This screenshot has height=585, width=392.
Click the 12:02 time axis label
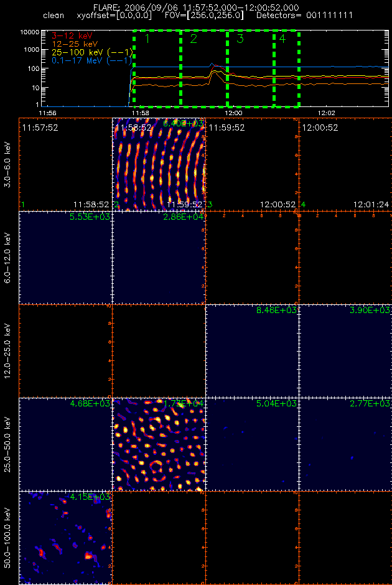coord(327,112)
